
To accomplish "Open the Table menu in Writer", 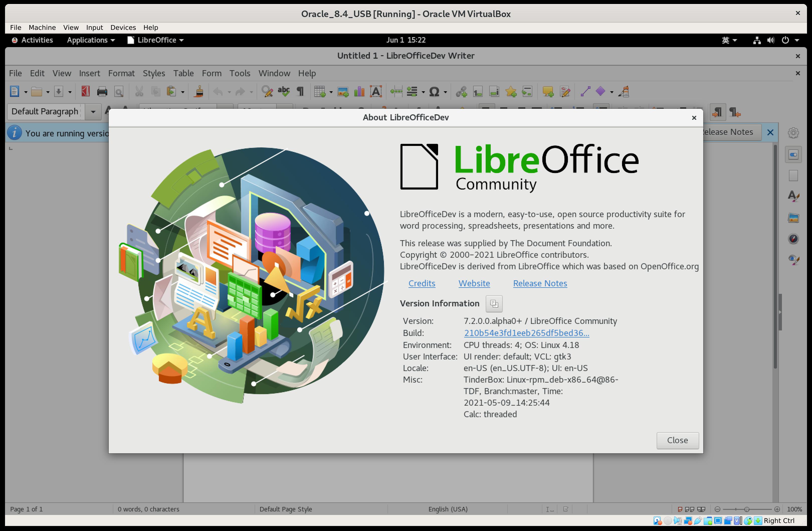I will coord(183,73).
